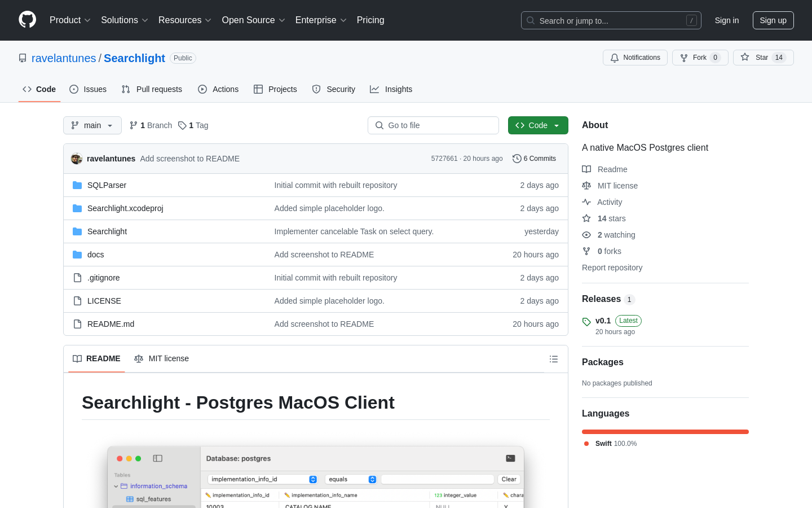This screenshot has width=812, height=508.
Task: Open the SQLParser folder
Action: pyautogui.click(x=107, y=185)
